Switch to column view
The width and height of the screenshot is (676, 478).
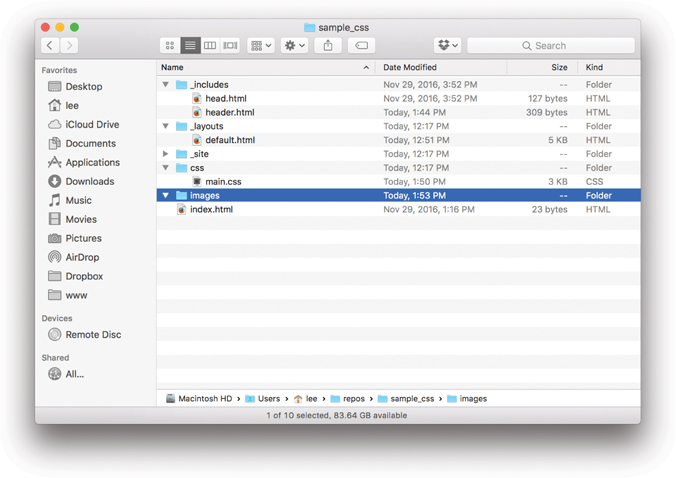[x=210, y=46]
